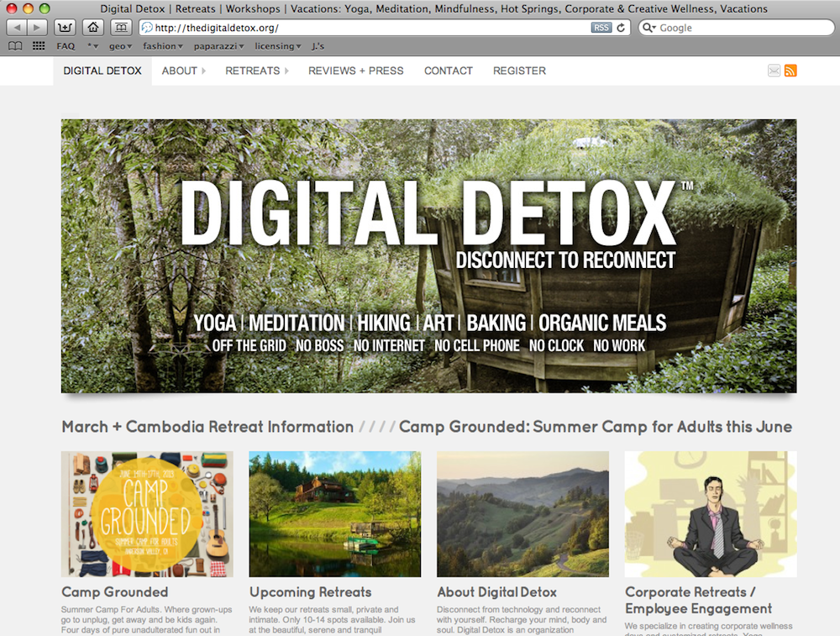Open the Camp Grounded heading link
Screen dimensions: 840x636
(x=114, y=592)
